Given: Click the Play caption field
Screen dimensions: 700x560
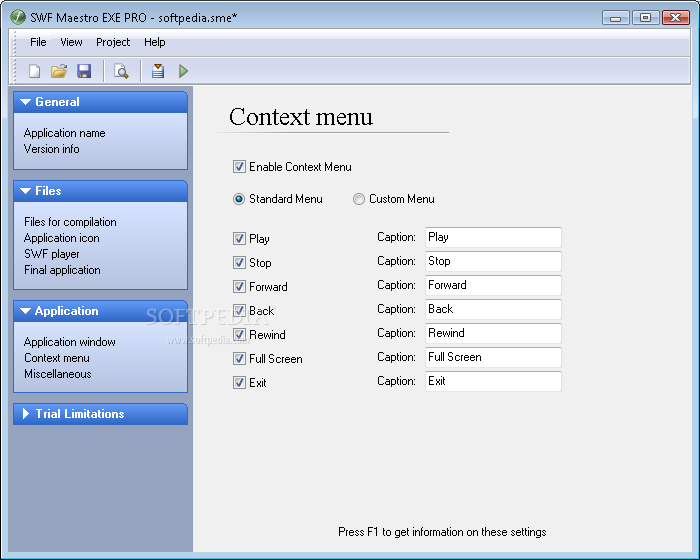Looking at the screenshot, I should tap(493, 237).
